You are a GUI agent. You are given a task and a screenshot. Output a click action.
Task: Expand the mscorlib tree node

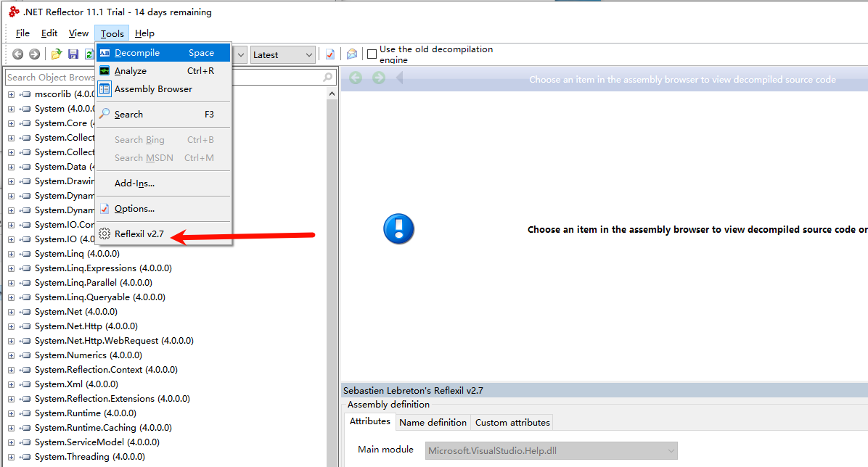tap(11, 94)
